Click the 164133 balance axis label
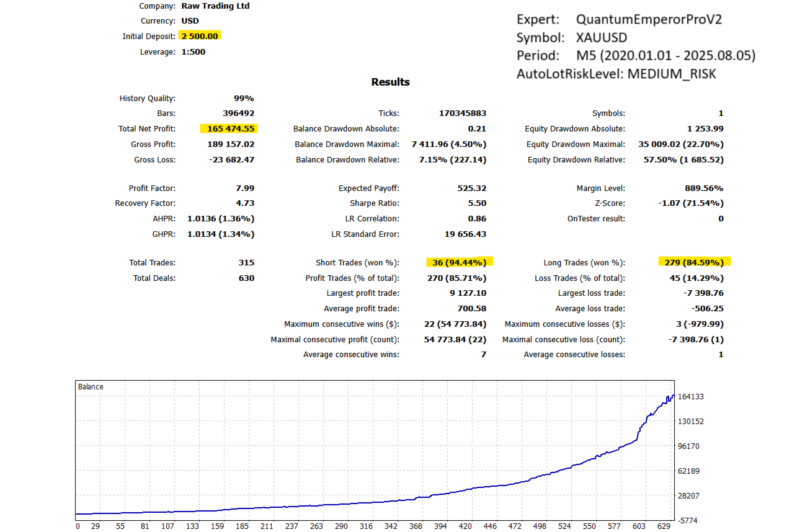Viewport: 810px width, 532px height. 692,397
